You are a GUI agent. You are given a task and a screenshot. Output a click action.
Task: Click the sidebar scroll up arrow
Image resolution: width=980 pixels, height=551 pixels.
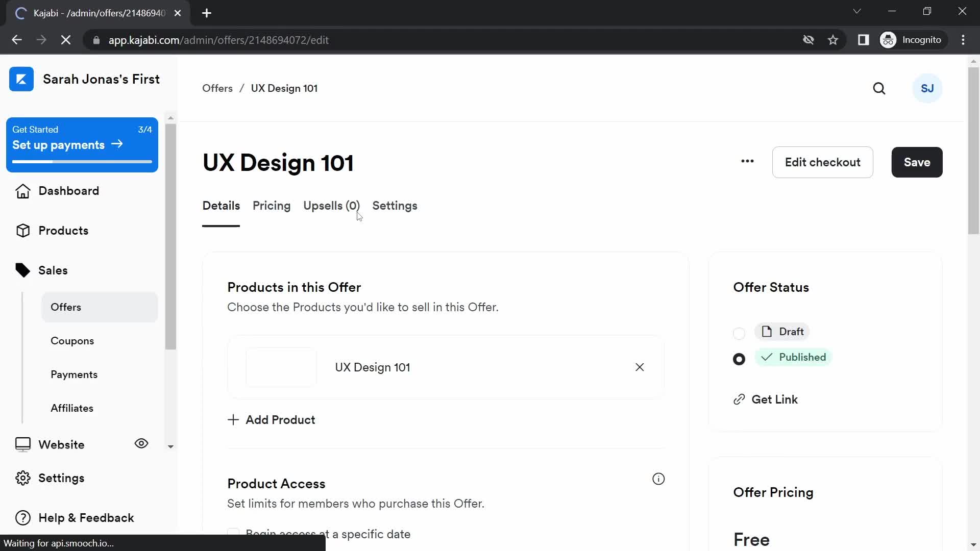(x=171, y=118)
